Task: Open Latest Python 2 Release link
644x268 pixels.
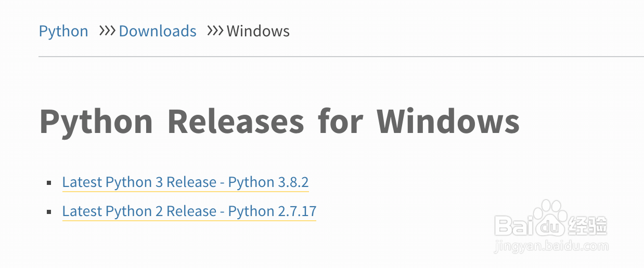Action: pos(189,211)
